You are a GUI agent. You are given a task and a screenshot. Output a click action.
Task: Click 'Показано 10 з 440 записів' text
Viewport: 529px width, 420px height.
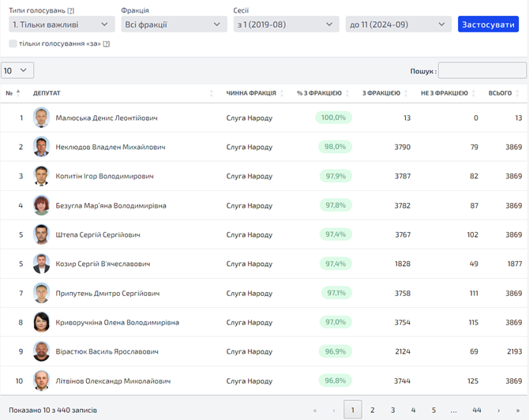point(53,411)
